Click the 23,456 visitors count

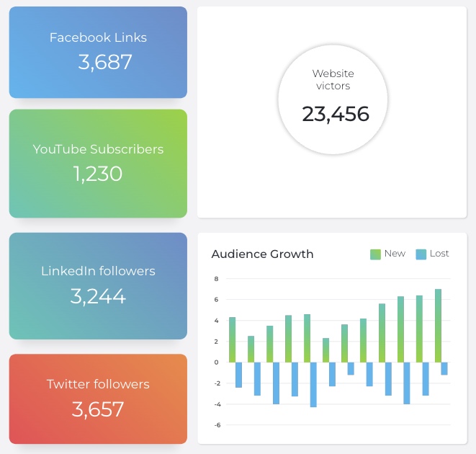pyautogui.click(x=335, y=114)
